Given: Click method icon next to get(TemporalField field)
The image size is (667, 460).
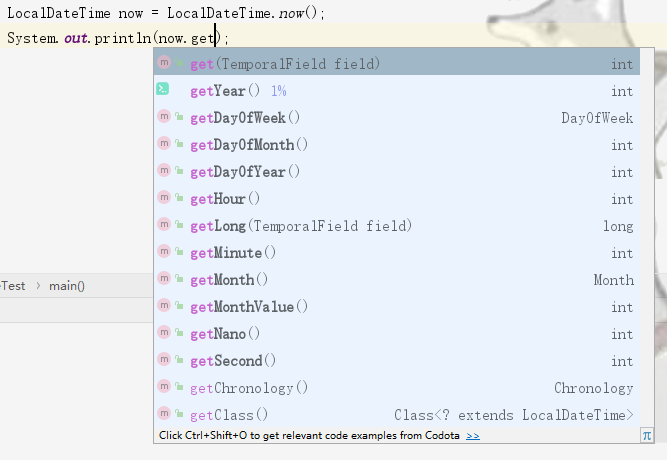Looking at the screenshot, I should pyautogui.click(x=164, y=62).
